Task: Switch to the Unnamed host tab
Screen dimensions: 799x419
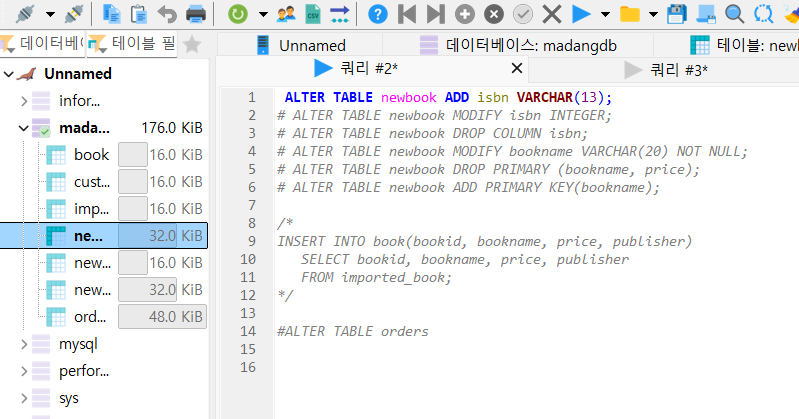Action: pyautogui.click(x=300, y=45)
